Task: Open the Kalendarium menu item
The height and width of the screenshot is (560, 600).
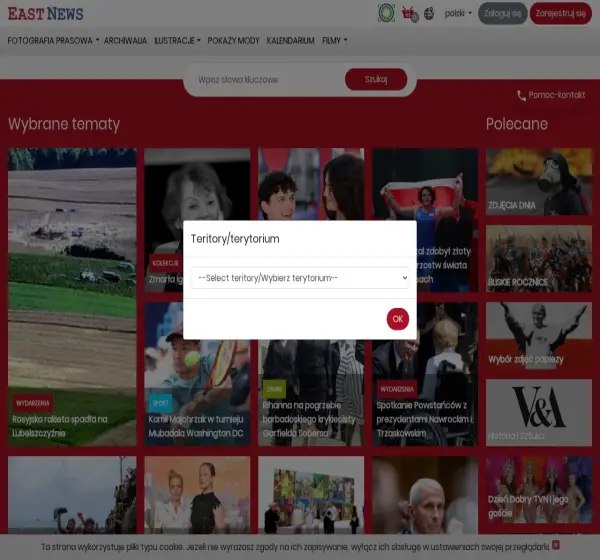Action: pyautogui.click(x=290, y=41)
